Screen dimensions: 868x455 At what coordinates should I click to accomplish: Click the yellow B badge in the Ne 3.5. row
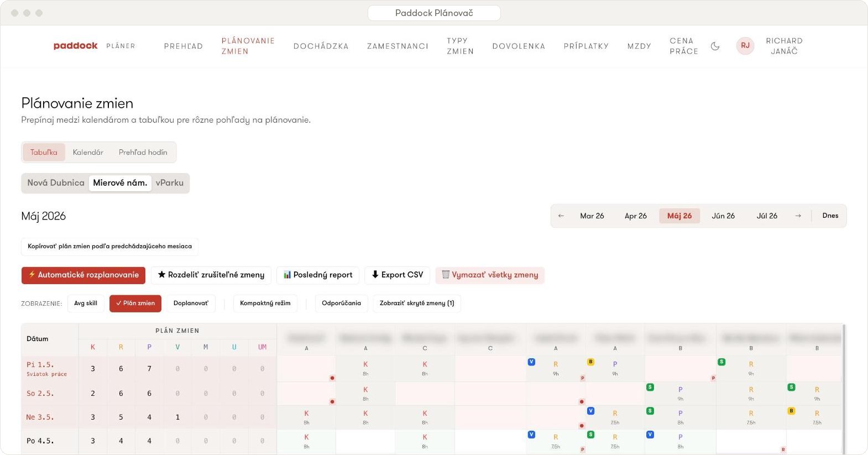[792, 411]
